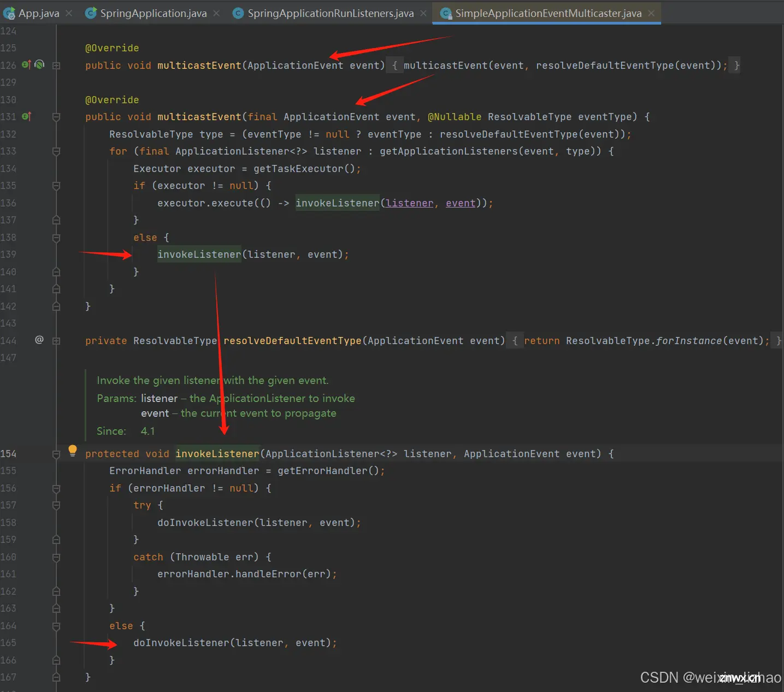Click the highlighted invokeListener call on line 136
This screenshot has width=784, height=692.
point(337,203)
